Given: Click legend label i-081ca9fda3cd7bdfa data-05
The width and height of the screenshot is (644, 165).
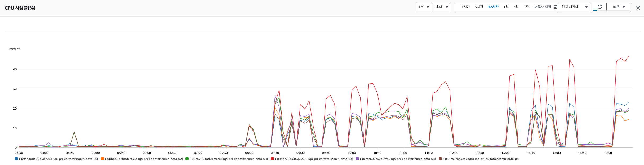Looking at the screenshot, I should click(481, 159).
